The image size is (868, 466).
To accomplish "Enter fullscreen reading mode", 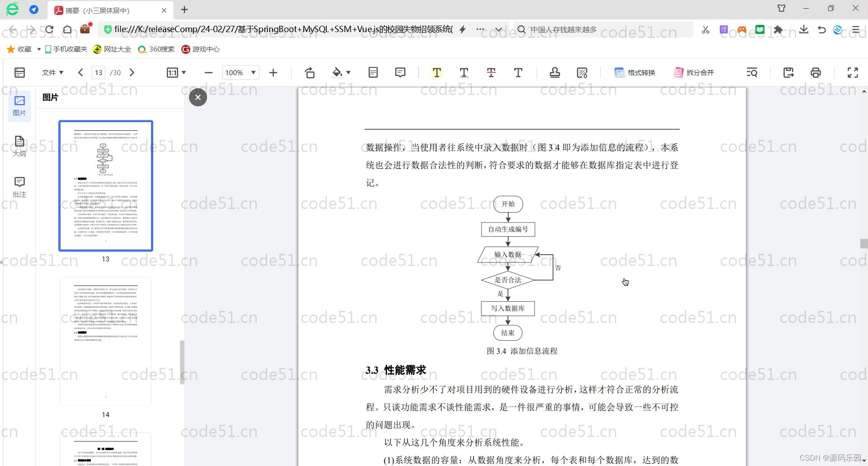I will point(853,72).
